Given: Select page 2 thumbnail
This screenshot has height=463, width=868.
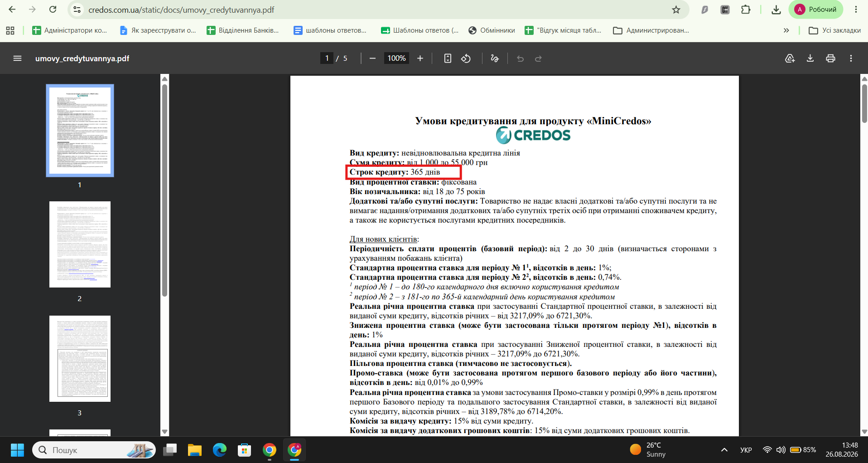Looking at the screenshot, I should (x=80, y=244).
